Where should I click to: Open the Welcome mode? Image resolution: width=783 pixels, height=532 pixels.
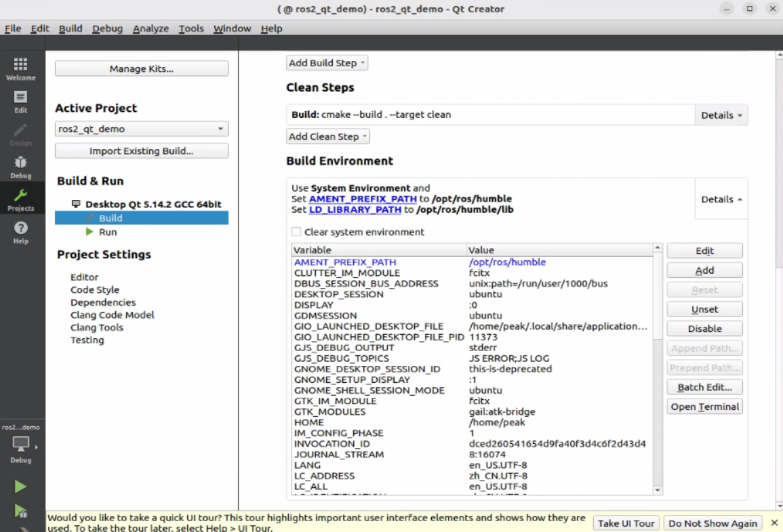[x=20, y=68]
